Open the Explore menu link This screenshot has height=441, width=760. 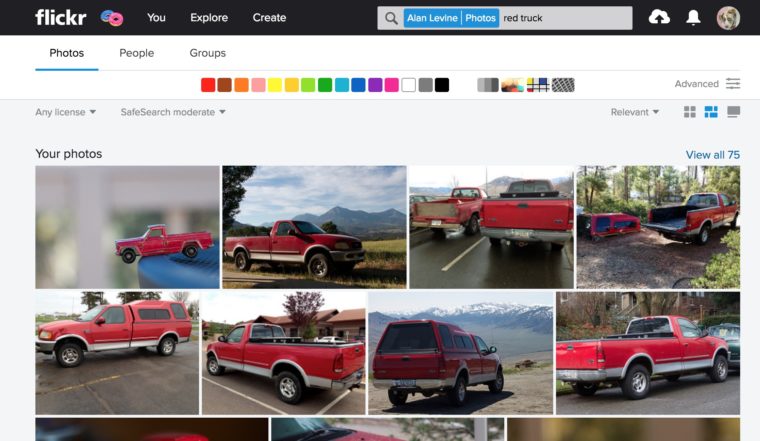click(209, 17)
